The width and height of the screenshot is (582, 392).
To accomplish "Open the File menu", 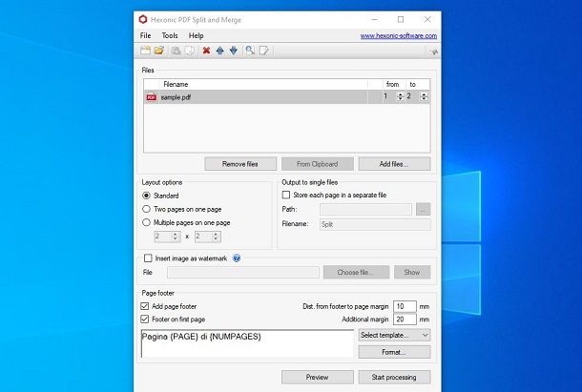I will click(145, 35).
